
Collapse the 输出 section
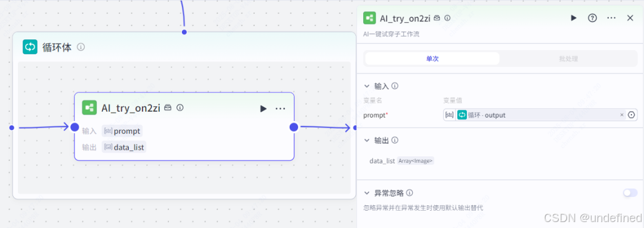[367, 140]
